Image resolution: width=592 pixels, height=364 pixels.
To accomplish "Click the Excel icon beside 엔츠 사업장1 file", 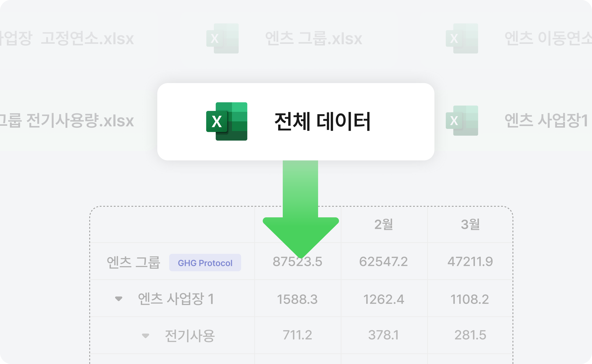I will coord(462,120).
